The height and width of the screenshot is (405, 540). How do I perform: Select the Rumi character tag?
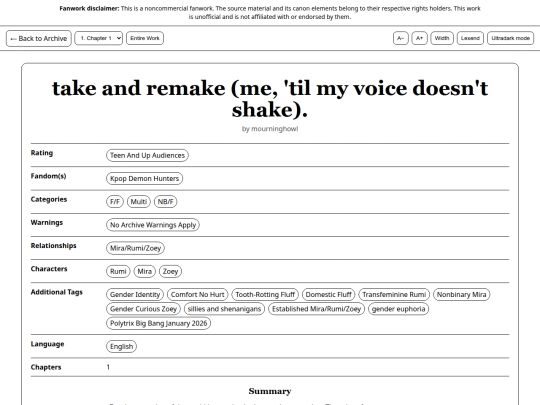click(118, 271)
